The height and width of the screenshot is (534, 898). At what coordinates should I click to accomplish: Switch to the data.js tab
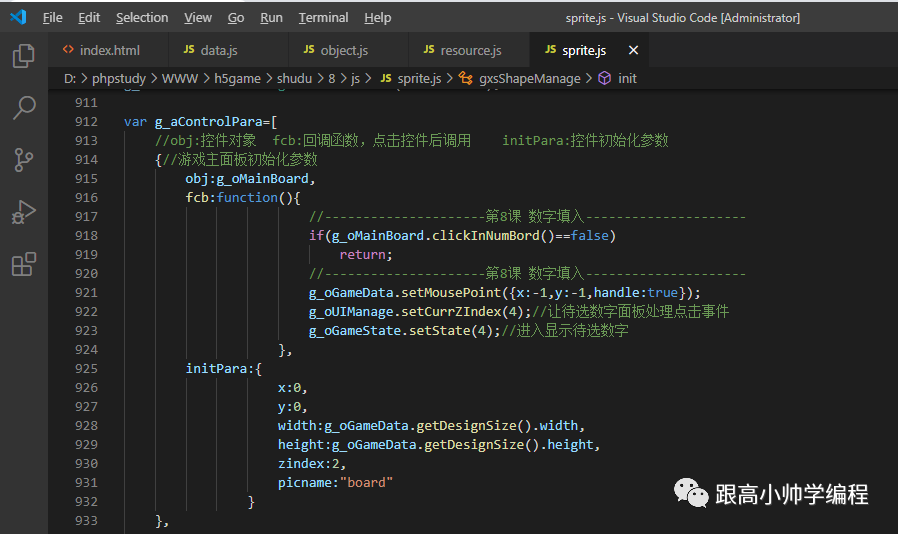(210, 50)
